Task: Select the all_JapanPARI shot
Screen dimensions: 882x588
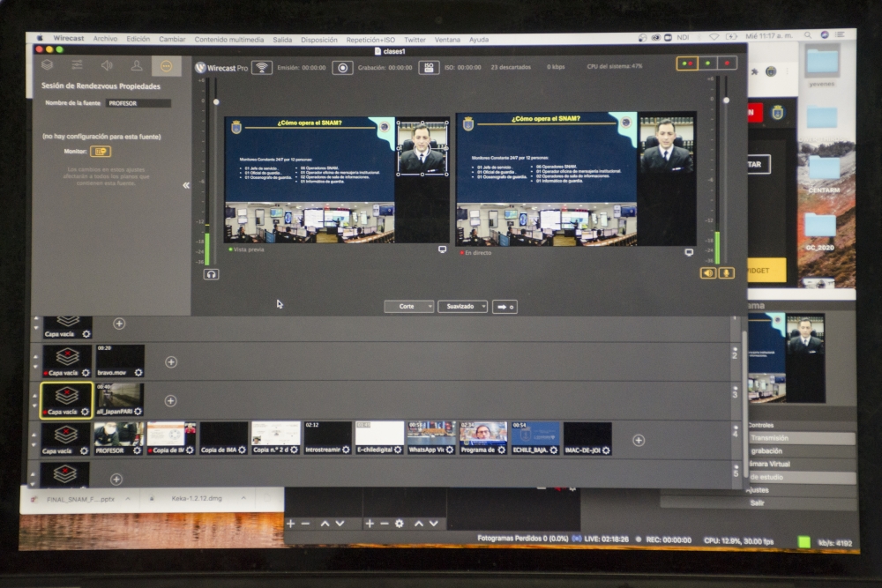Action: coord(119,400)
